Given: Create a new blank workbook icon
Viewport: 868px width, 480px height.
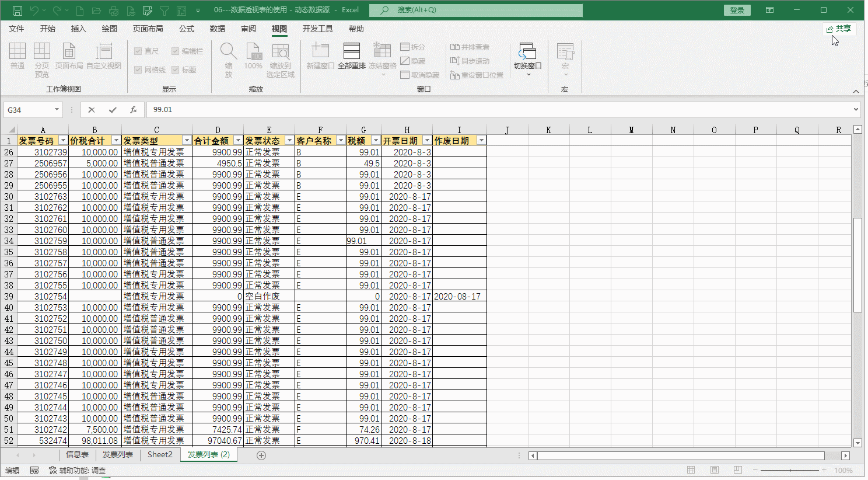Looking at the screenshot, I should pyautogui.click(x=80, y=11).
